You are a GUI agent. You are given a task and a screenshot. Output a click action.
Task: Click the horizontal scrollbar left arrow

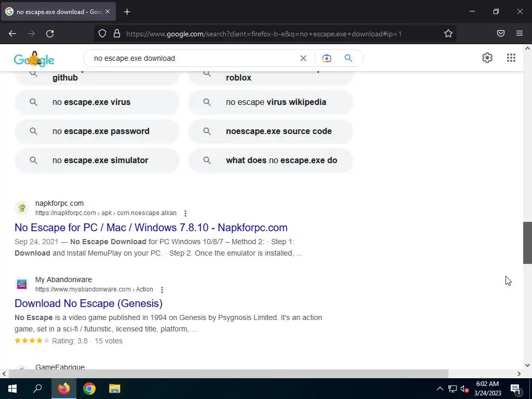coord(4,374)
